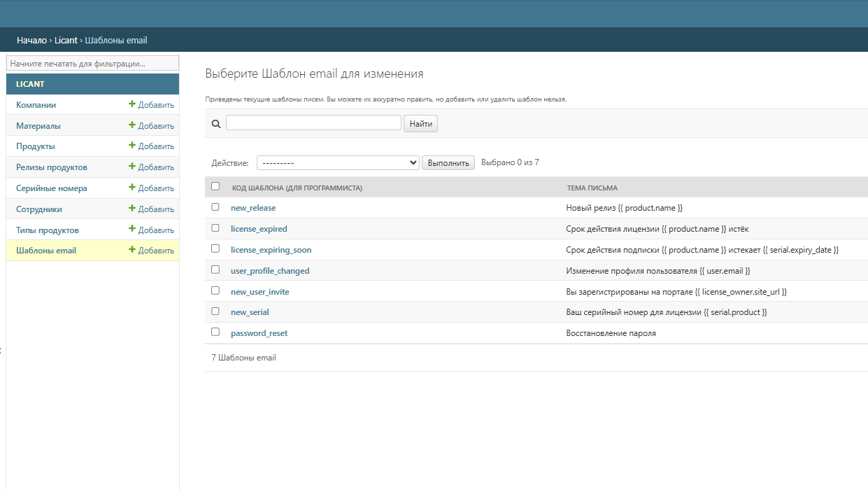
Task: Click the plus Add icon for Серийные номера
Action: pos(132,188)
